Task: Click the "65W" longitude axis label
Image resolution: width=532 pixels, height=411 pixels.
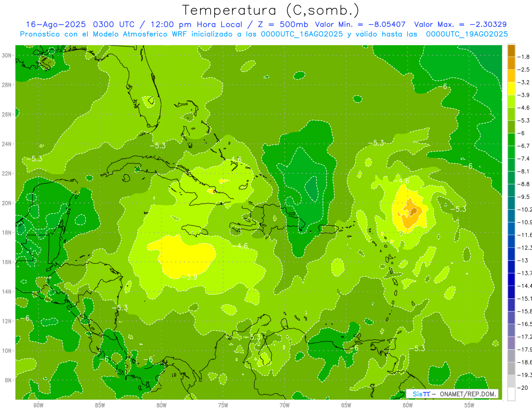Action: (x=346, y=405)
